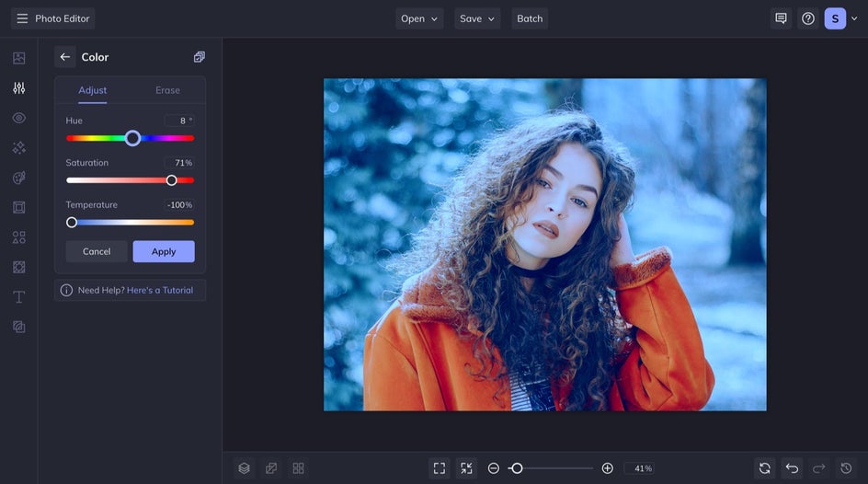Click the duplicate layer icon in Color header

(x=200, y=57)
